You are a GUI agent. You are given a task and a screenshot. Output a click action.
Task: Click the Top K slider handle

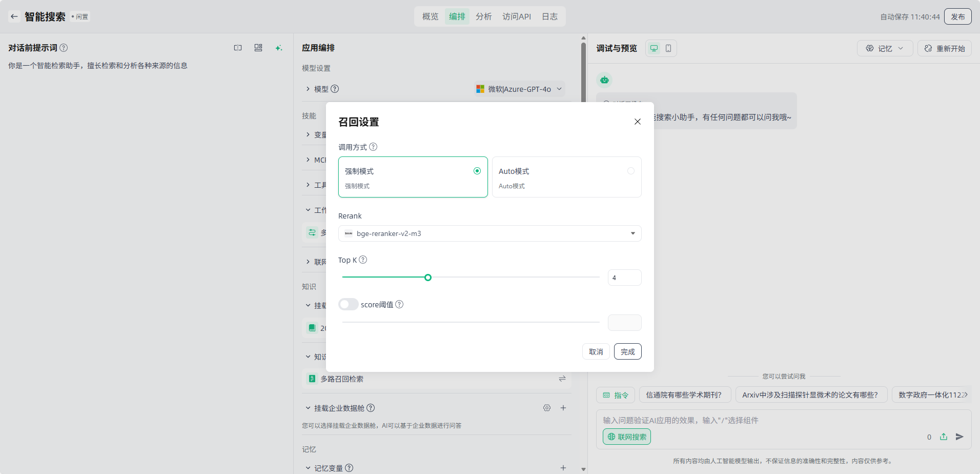point(428,278)
